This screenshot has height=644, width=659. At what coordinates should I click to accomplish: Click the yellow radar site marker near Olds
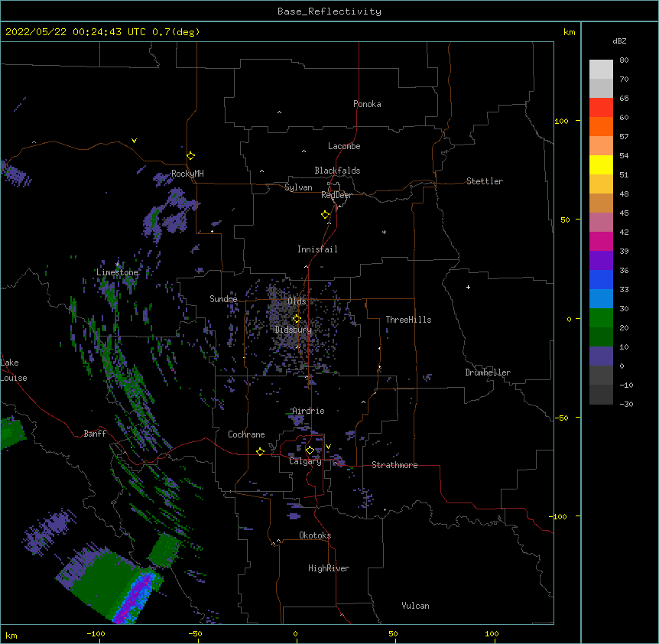click(x=297, y=318)
